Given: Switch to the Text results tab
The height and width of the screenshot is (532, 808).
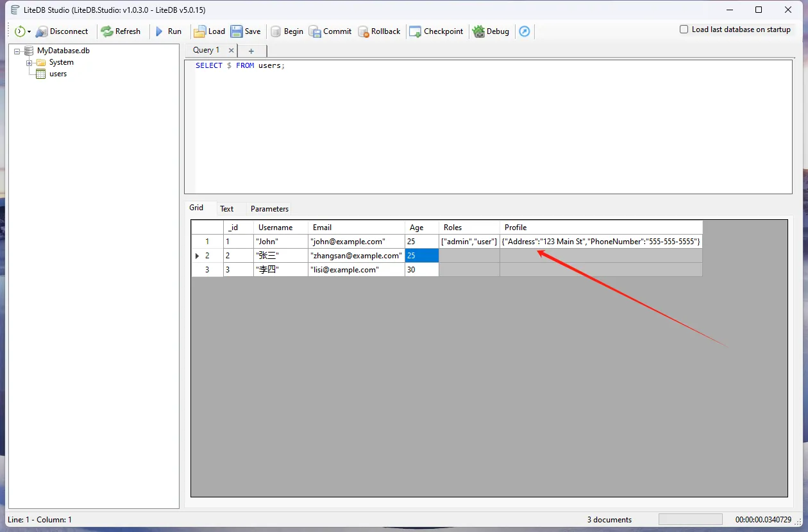Looking at the screenshot, I should tap(226, 209).
